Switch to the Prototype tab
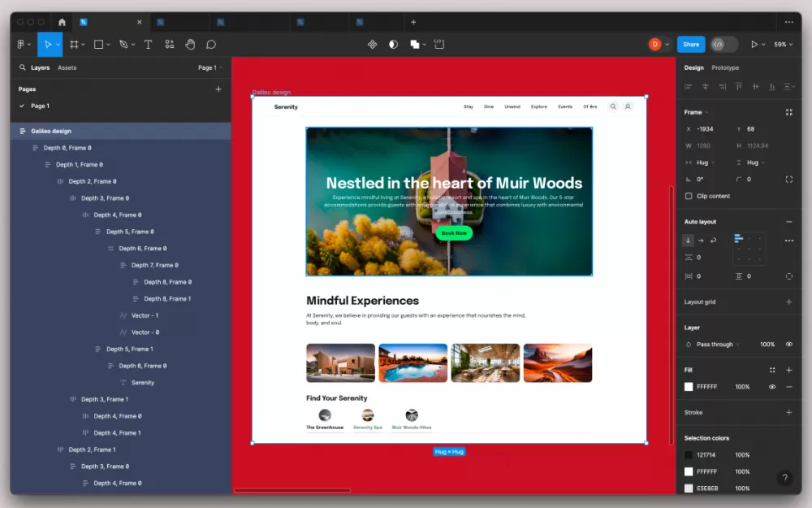The height and width of the screenshot is (508, 812). [725, 68]
